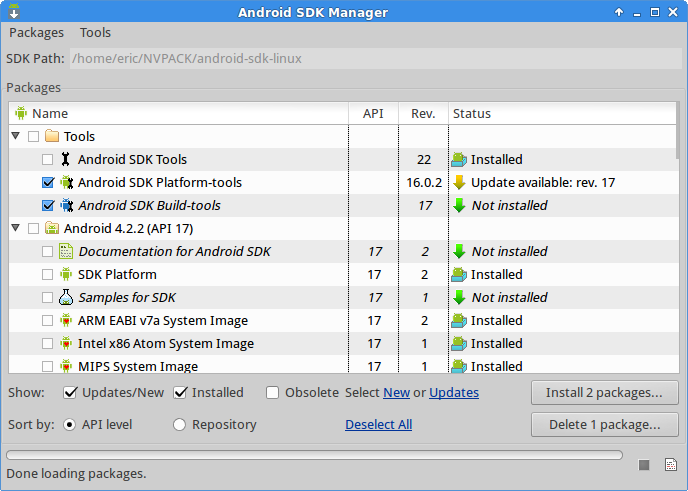Screen dimensions: 688x491
Task: Click the Tools folder icon
Action: coord(52,136)
